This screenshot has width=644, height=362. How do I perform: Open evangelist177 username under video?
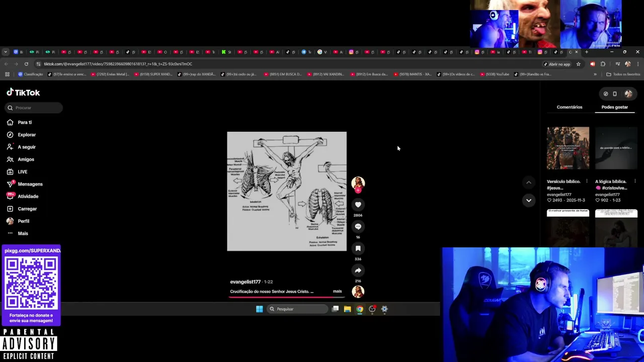pos(245,282)
